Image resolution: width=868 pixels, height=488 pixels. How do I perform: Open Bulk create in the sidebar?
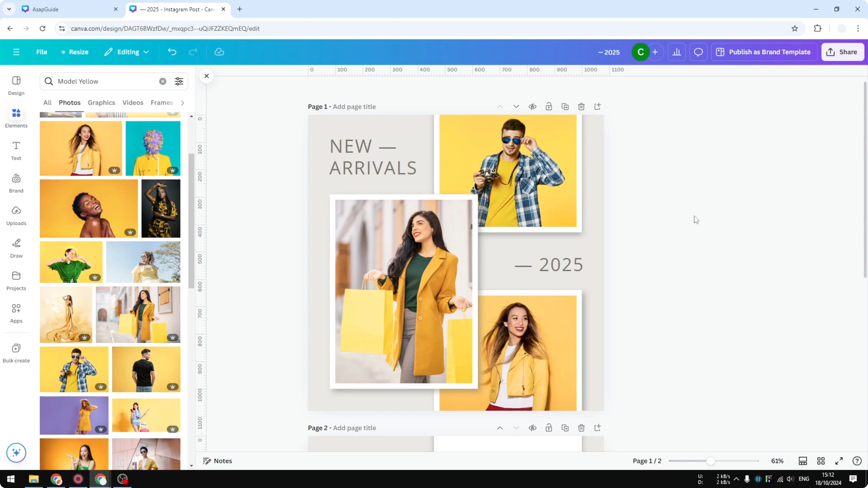click(16, 352)
